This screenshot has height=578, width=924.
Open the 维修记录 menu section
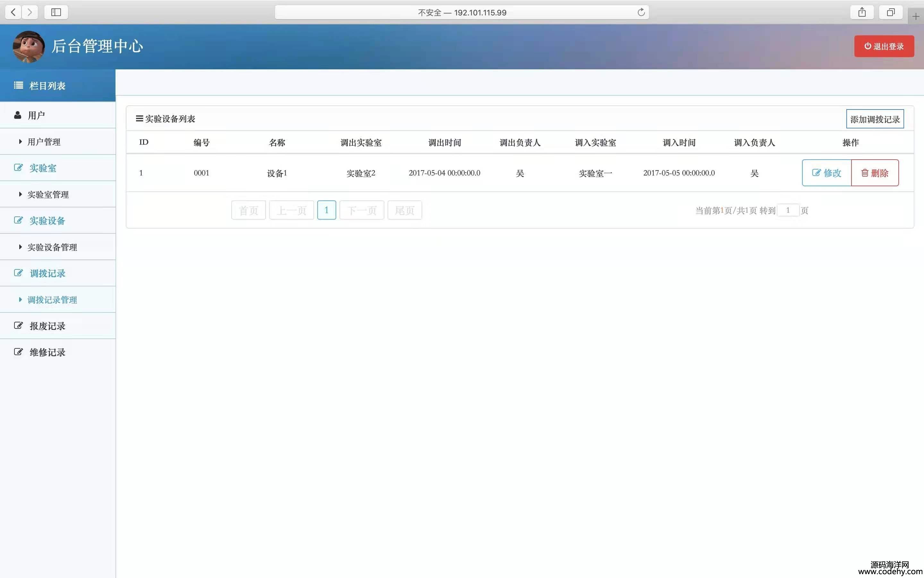(58, 352)
